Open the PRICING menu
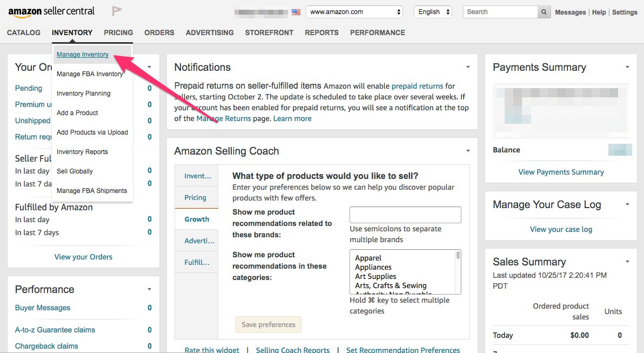This screenshot has height=353, width=644. (118, 32)
